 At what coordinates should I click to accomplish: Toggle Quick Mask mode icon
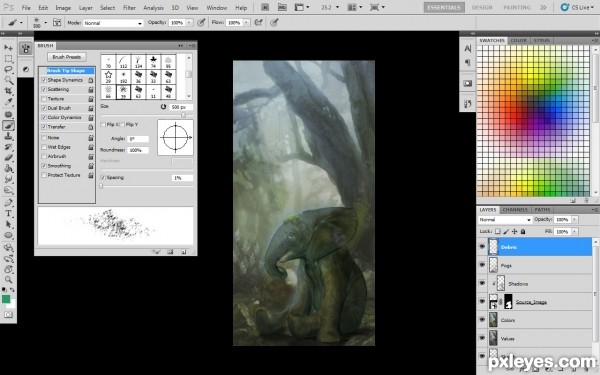8,315
